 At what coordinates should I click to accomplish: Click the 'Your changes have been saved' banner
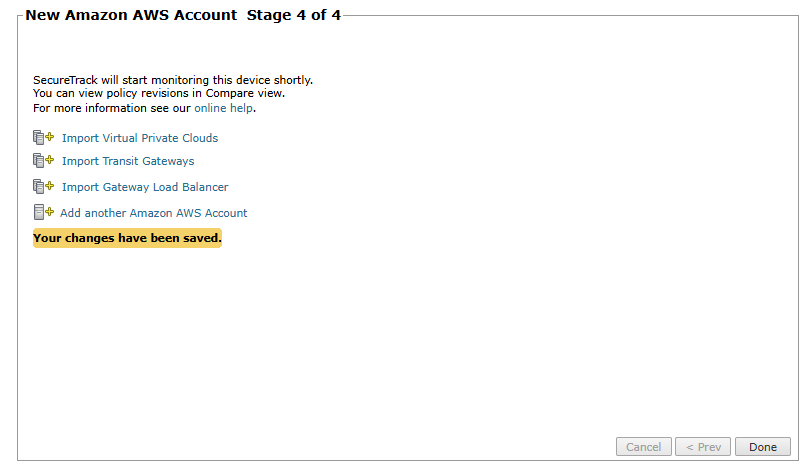pyautogui.click(x=127, y=239)
